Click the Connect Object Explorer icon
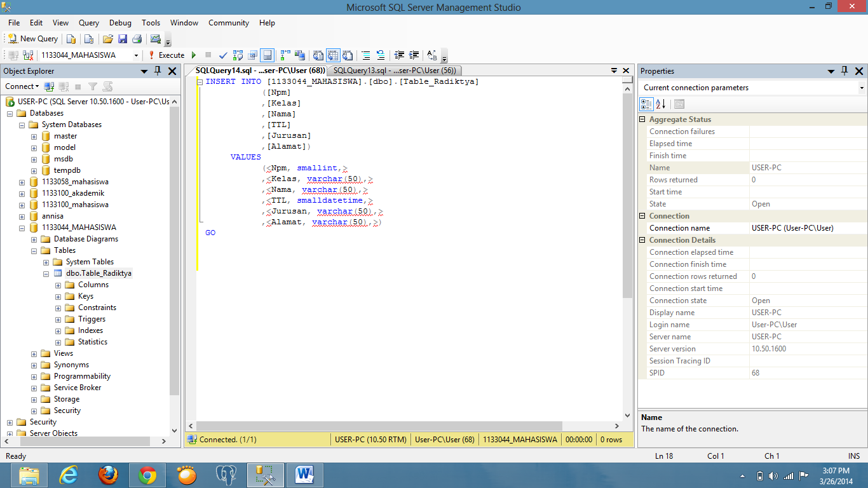 (50, 86)
